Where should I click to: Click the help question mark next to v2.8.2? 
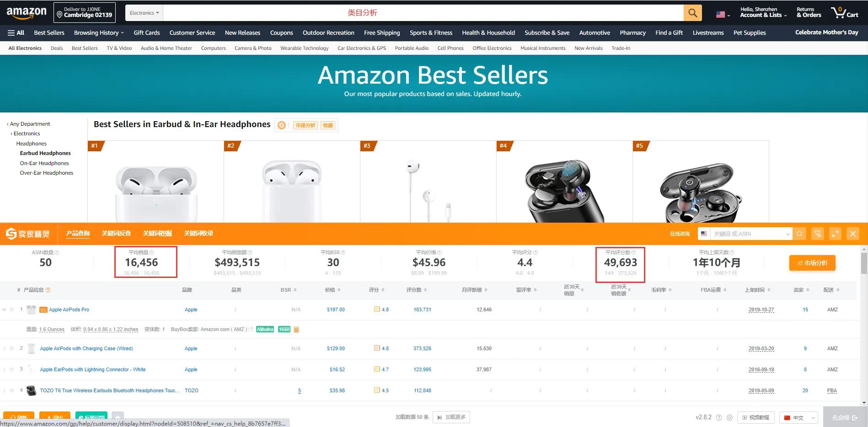click(719, 417)
